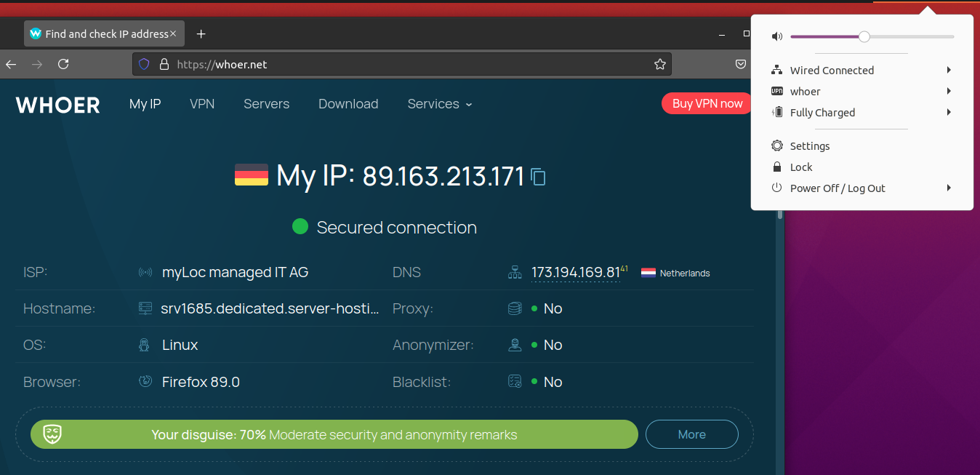Open the VPN nav item
The width and height of the screenshot is (980, 475).
(x=202, y=104)
